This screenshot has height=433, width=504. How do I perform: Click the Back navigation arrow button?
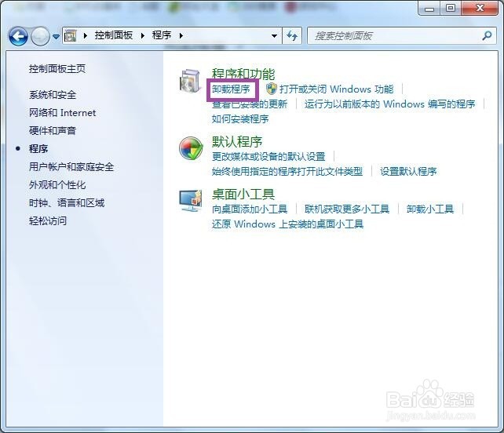(x=18, y=36)
